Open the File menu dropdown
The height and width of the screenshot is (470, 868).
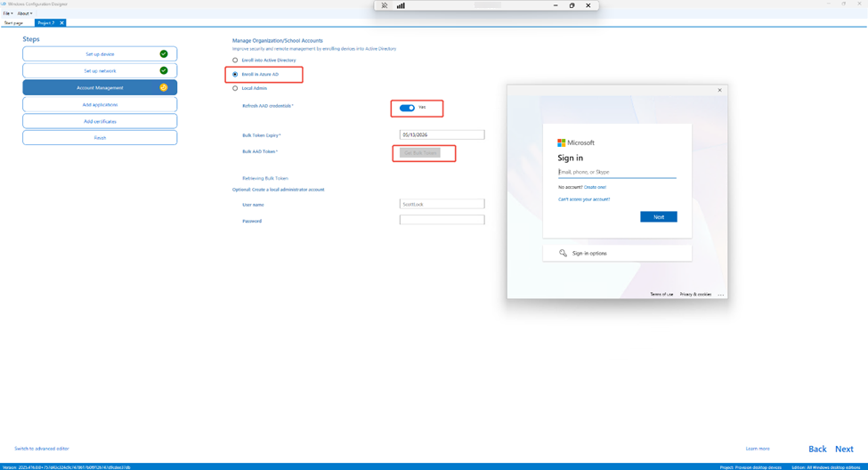click(8, 13)
